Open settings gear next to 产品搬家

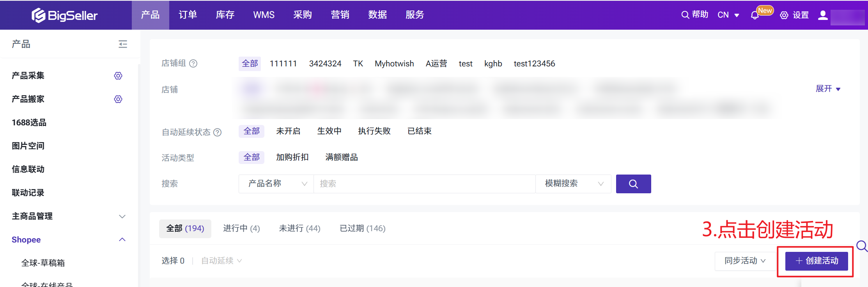click(118, 99)
